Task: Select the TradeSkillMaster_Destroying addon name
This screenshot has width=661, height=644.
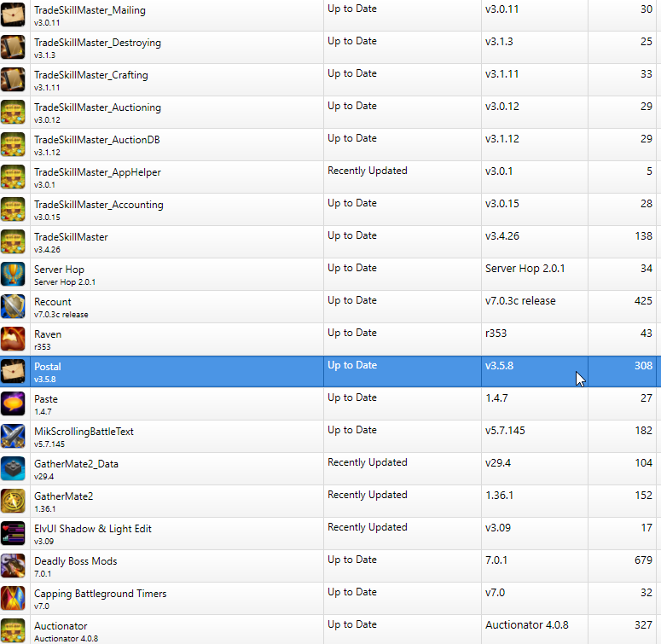Action: pyautogui.click(x=97, y=43)
